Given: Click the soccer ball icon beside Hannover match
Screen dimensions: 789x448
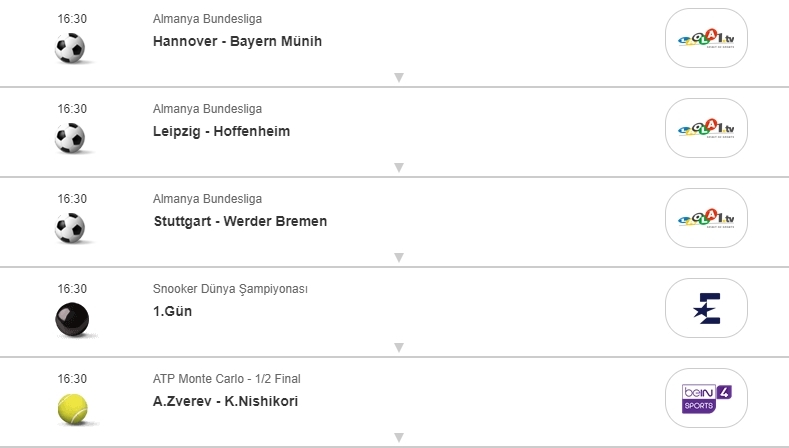Looking at the screenshot, I should click(x=71, y=48).
